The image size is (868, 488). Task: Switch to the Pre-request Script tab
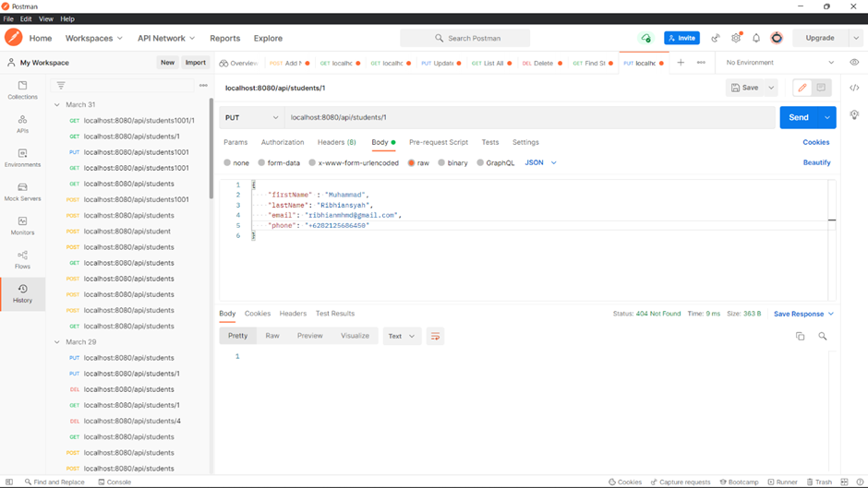[439, 142]
